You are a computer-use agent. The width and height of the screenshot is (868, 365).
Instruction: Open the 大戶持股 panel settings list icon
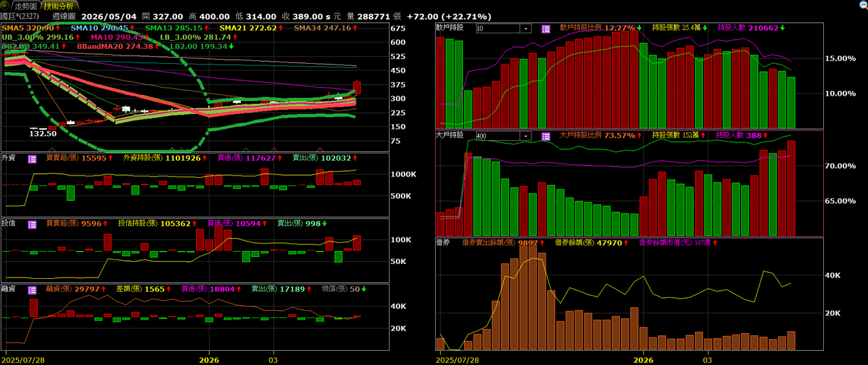(546, 136)
